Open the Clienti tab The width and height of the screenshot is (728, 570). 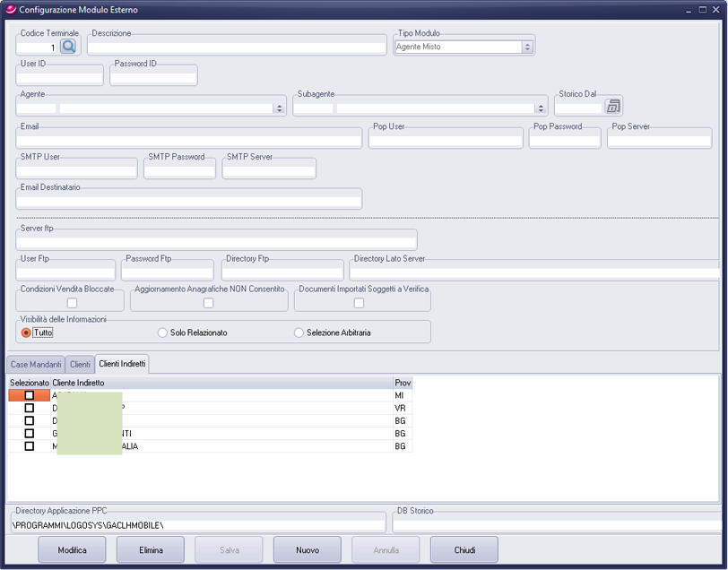click(80, 365)
